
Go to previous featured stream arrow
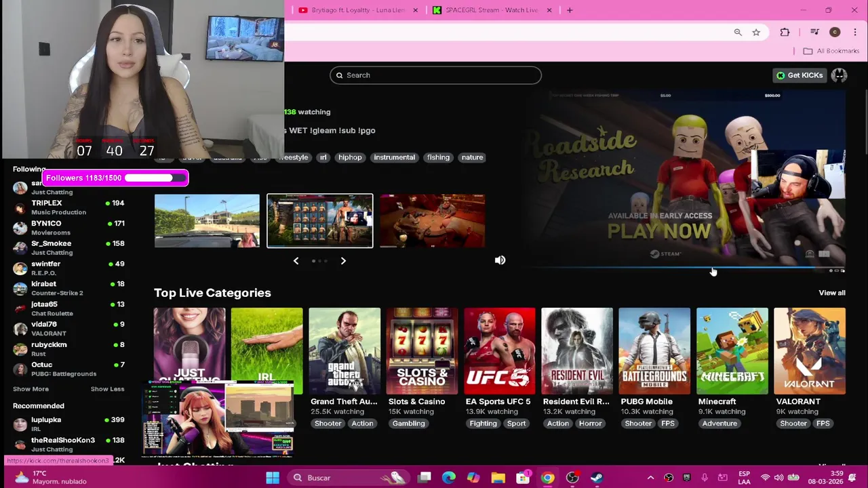click(296, 261)
